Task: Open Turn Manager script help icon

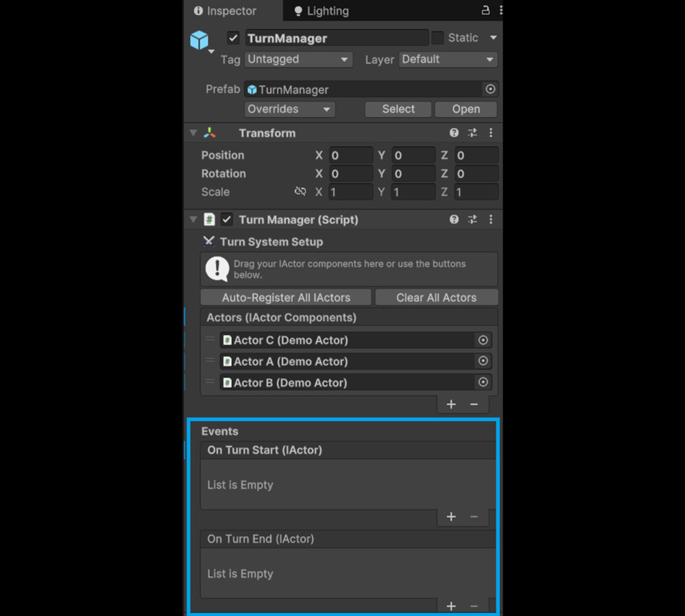Action: click(x=454, y=219)
